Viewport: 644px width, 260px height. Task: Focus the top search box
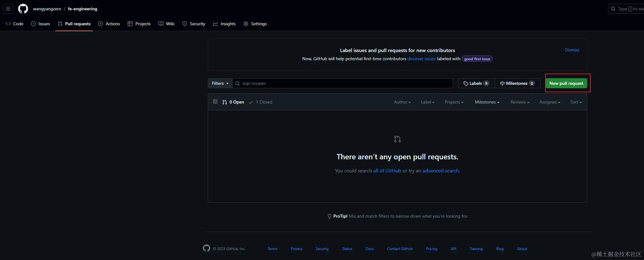point(626,9)
